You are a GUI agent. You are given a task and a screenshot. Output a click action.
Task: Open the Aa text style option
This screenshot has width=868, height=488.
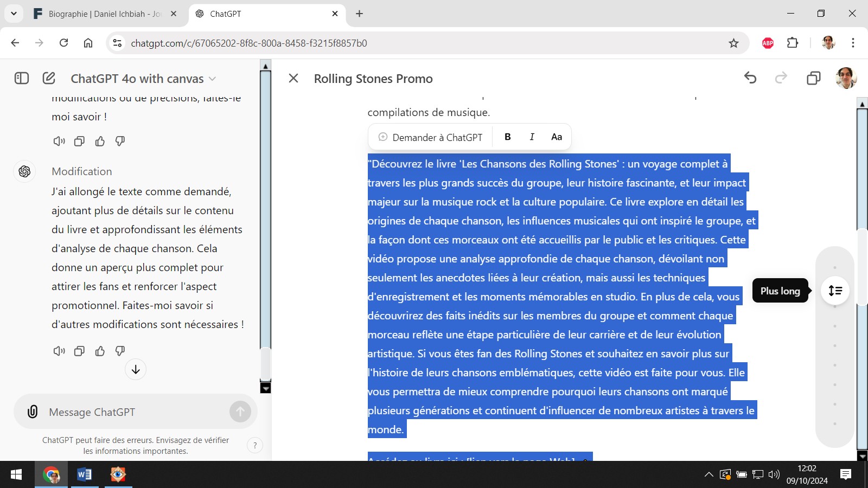(557, 137)
